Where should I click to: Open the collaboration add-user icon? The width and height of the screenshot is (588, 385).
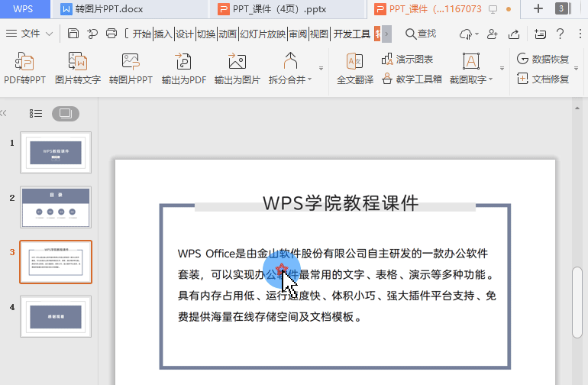(x=492, y=34)
